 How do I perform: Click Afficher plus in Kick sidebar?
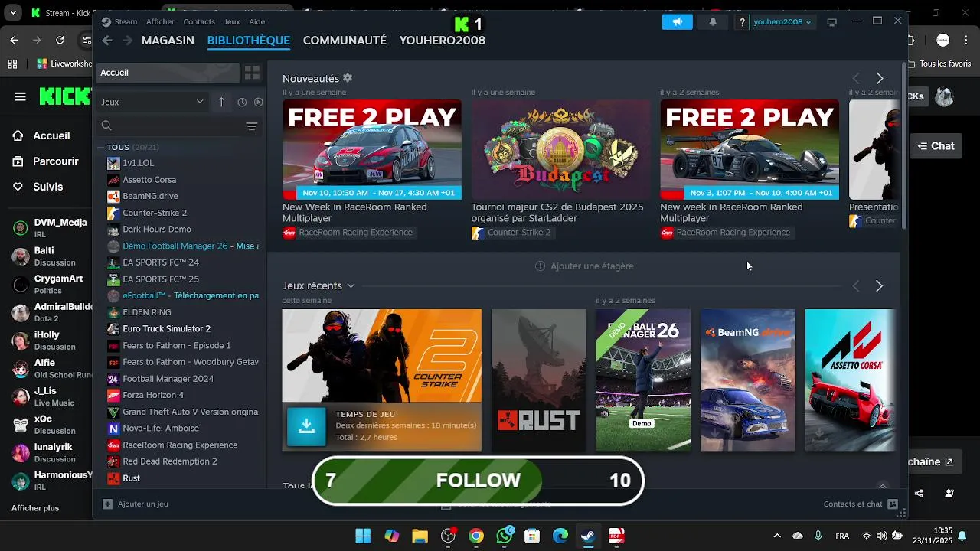coord(35,508)
